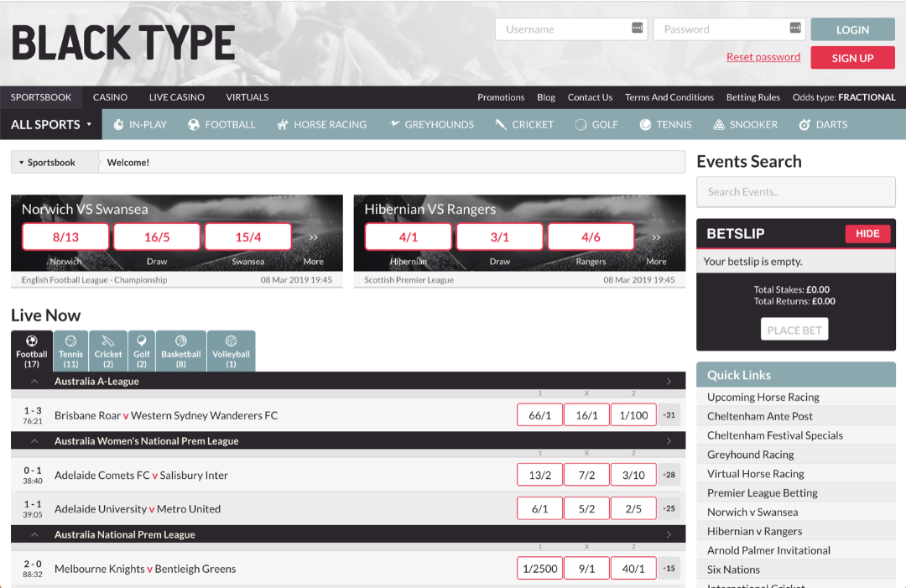Screen dimensions: 906x588
Task: Click the PLACE BET button
Action: pyautogui.click(x=794, y=330)
